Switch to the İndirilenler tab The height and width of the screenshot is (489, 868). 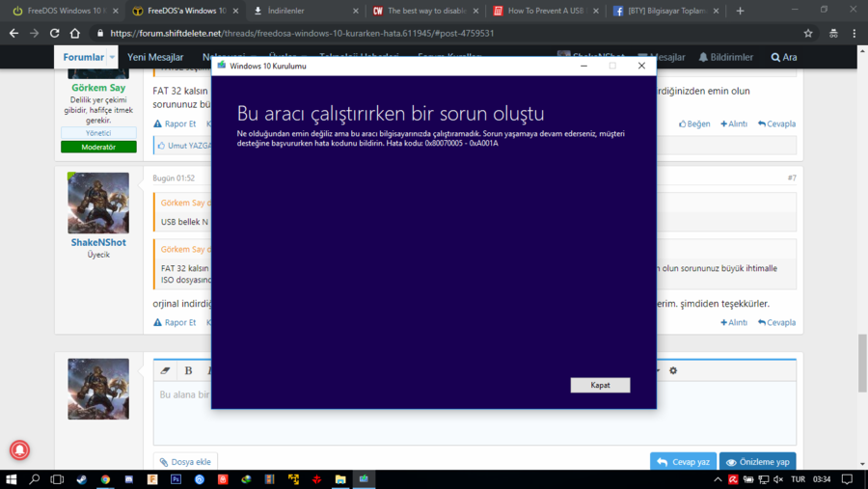[305, 11]
